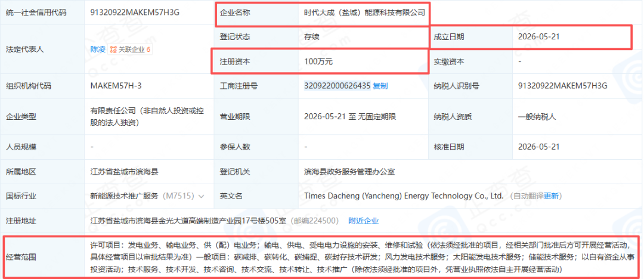The height and width of the screenshot is (279, 644).
Task: Click the 注册资本 label cell
Action: tap(256, 61)
